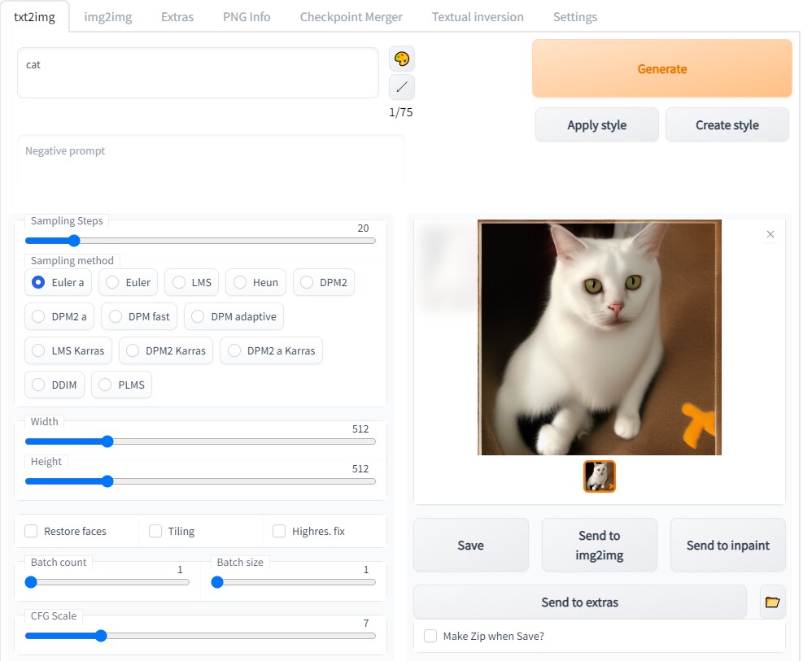Send the image to inpaint

point(727,545)
